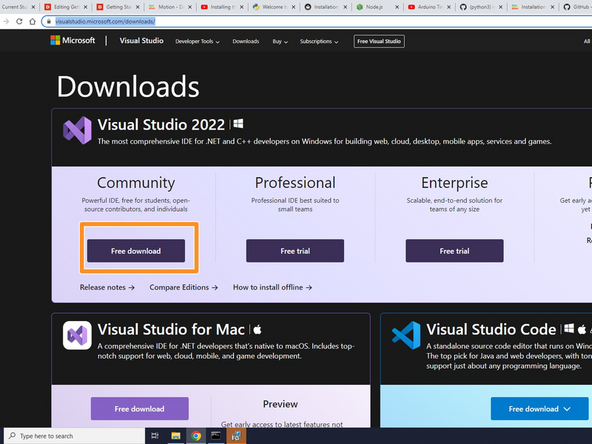Click the Professional edition heading
This screenshot has height=444, width=592.
(x=295, y=183)
